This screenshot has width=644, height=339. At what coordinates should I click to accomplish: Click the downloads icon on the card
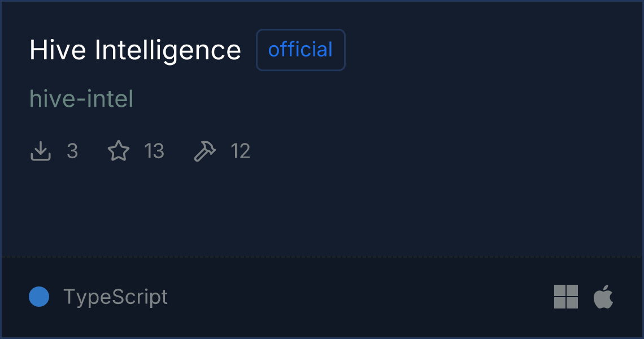pyautogui.click(x=40, y=150)
